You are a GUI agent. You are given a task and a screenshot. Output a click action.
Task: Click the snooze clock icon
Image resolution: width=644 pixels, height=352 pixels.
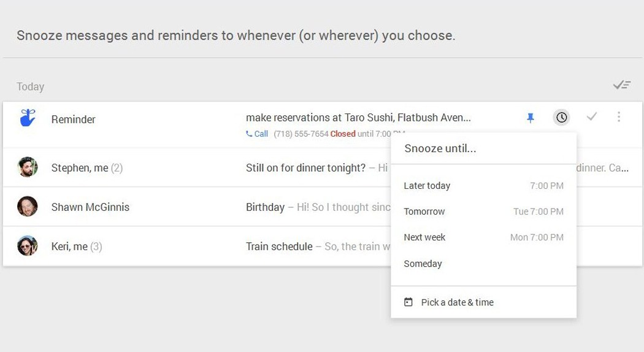(561, 117)
